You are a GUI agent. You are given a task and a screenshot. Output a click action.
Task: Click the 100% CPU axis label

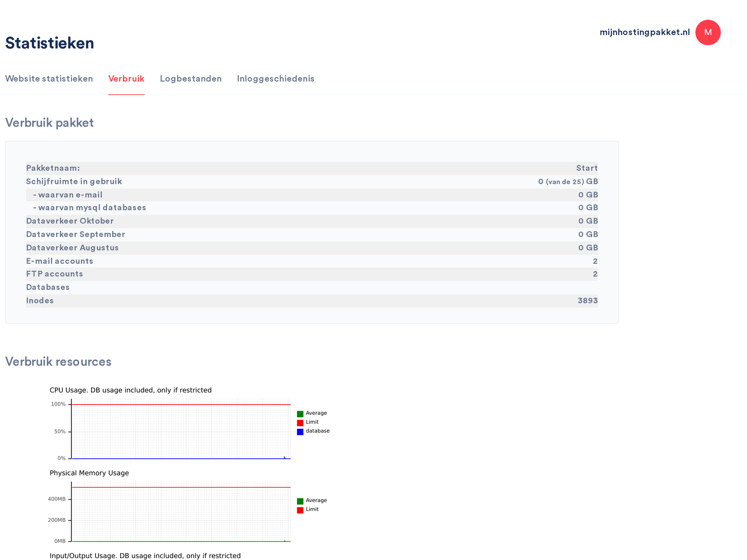click(58, 404)
